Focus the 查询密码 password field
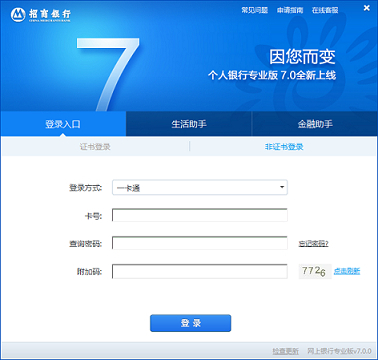378x360 pixels. pos(200,243)
